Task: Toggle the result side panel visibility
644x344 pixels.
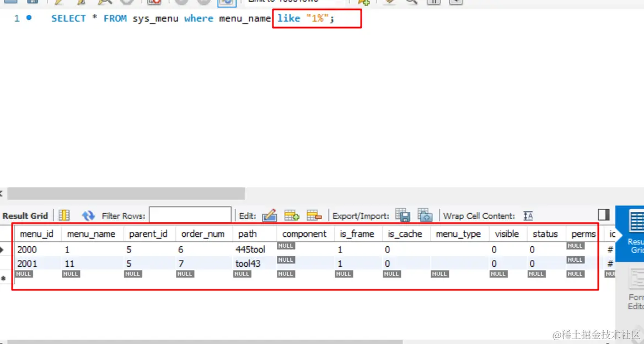Action: click(x=603, y=215)
